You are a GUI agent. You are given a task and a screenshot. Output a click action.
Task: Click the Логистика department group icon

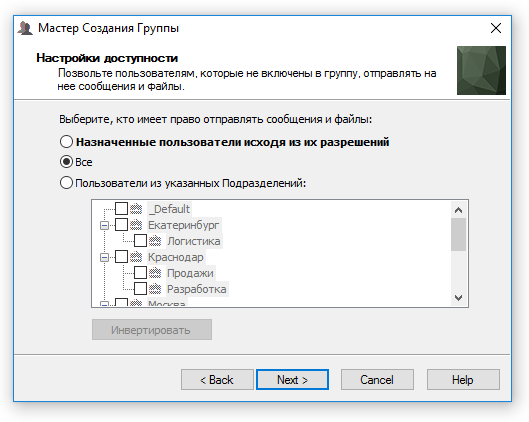pos(155,241)
